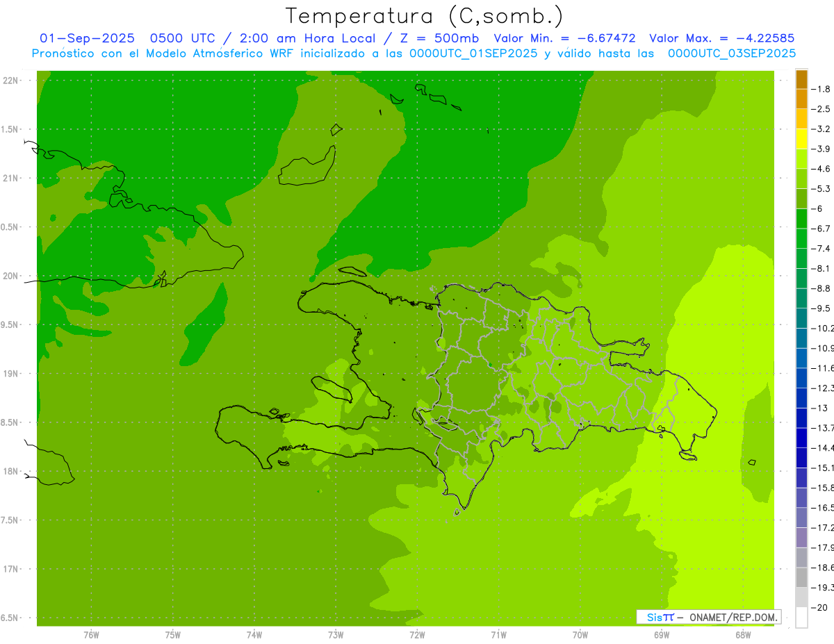Click the 'Temperatura (C,somb.)' chart title
This screenshot has height=644, width=834.
(x=425, y=16)
